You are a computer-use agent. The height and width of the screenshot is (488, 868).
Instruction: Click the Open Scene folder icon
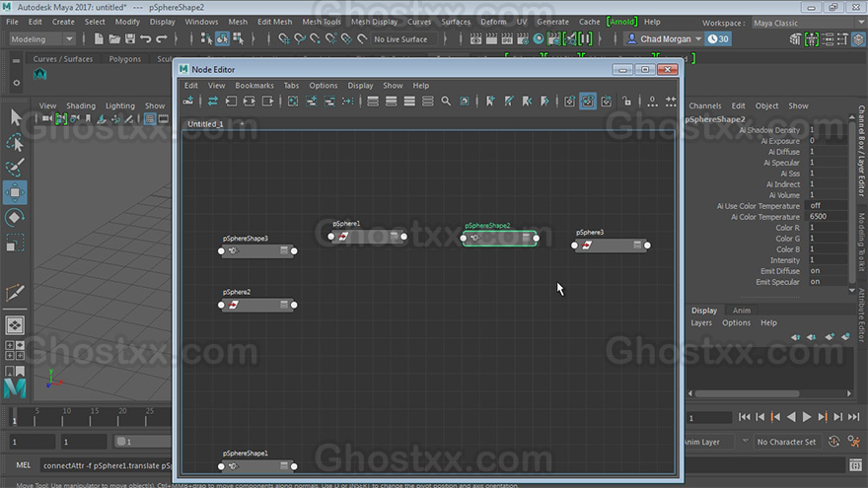[114, 38]
